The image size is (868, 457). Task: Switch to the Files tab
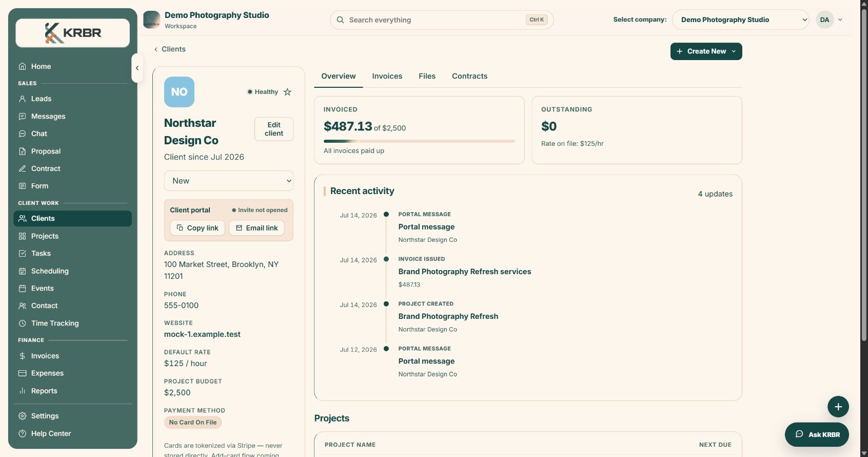point(427,76)
